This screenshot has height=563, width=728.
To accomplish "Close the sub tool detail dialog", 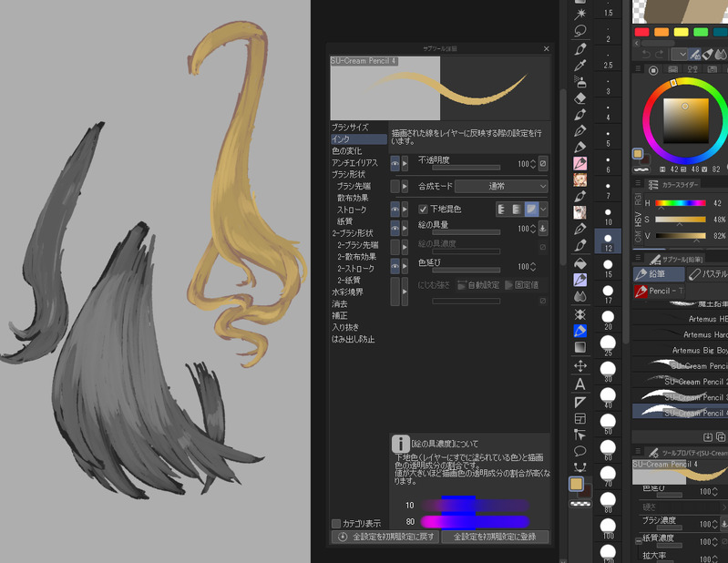I will tap(546, 48).
